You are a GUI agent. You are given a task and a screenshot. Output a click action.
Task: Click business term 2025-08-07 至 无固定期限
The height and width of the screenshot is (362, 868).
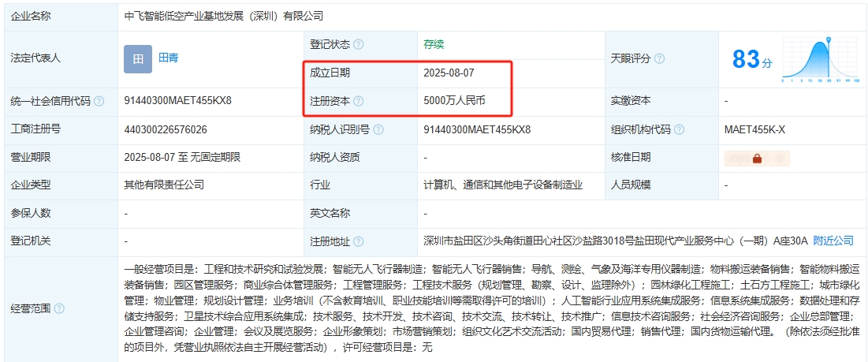(183, 158)
